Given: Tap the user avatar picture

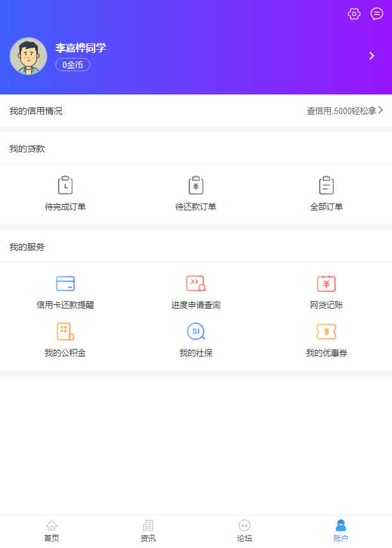Looking at the screenshot, I should [x=28, y=56].
